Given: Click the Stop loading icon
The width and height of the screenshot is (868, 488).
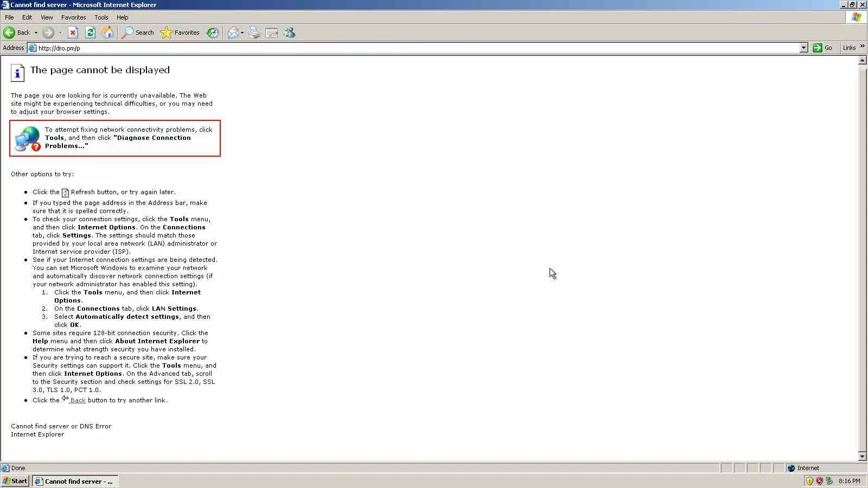Looking at the screenshot, I should click(x=73, y=33).
